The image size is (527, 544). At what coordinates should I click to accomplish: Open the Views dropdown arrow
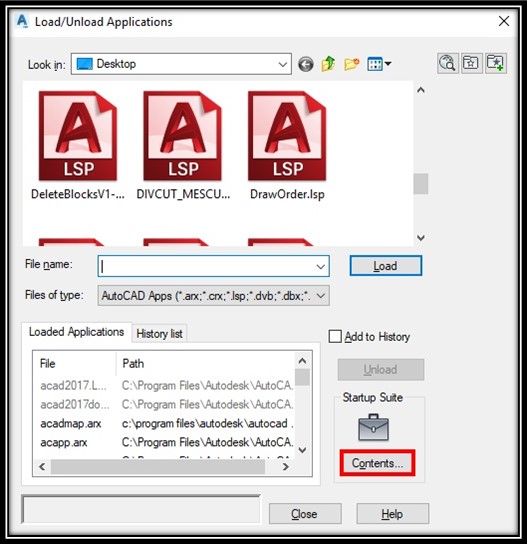388,64
